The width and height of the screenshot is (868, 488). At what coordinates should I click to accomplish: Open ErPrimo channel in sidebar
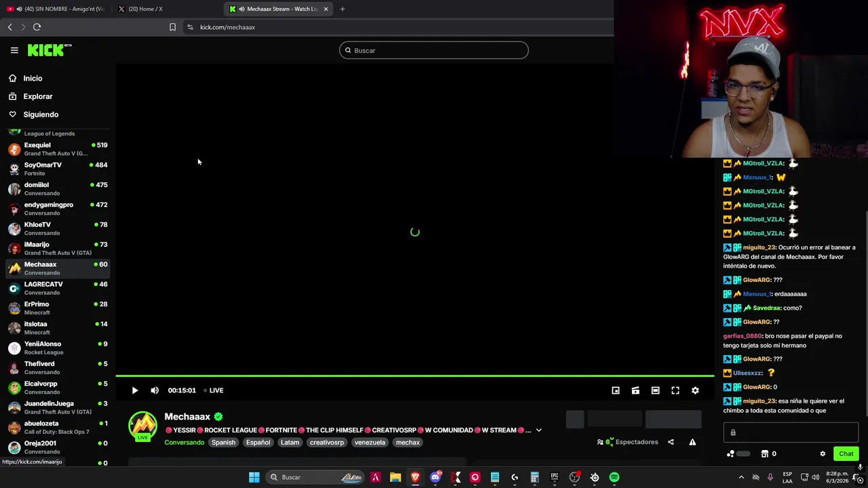click(58, 308)
